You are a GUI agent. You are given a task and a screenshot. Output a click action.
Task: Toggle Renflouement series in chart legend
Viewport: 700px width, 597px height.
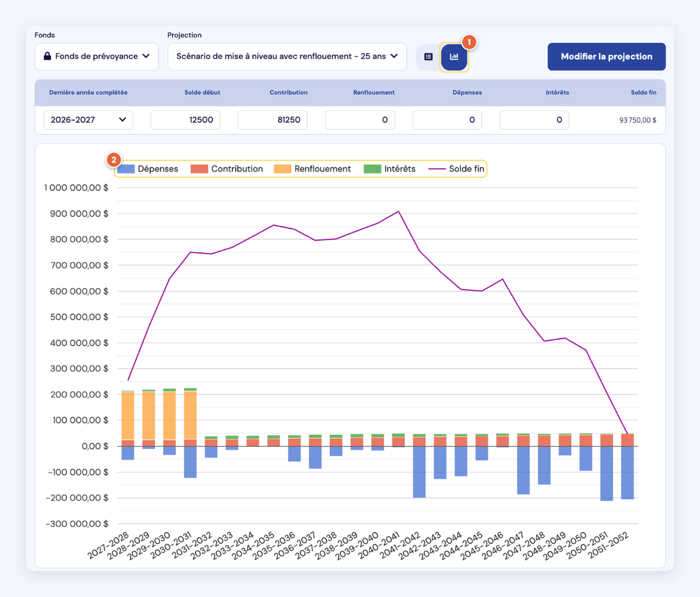click(312, 169)
